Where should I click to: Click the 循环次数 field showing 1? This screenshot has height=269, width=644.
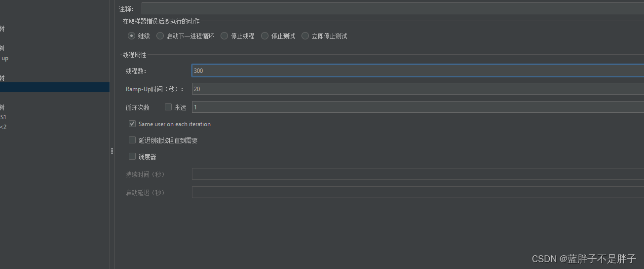click(418, 107)
